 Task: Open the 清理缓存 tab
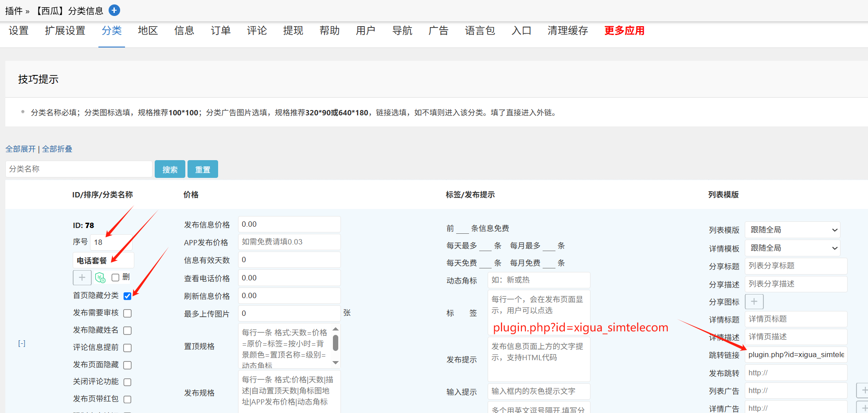pyautogui.click(x=567, y=31)
